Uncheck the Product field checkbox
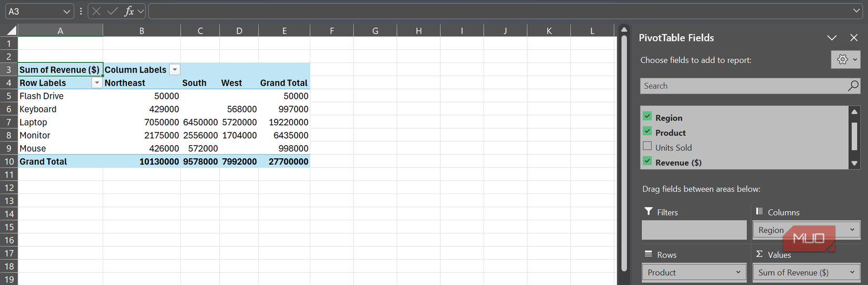Viewport: 868px width, 285px height. pos(648,131)
